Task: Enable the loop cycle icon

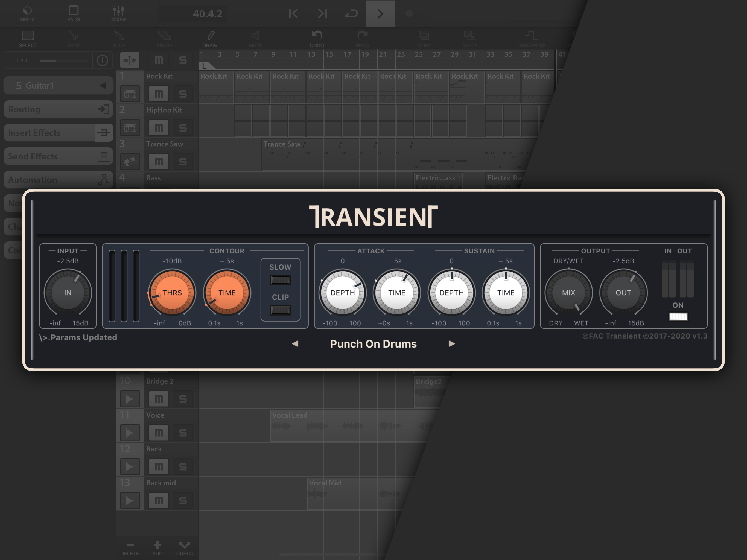Action: [x=351, y=13]
